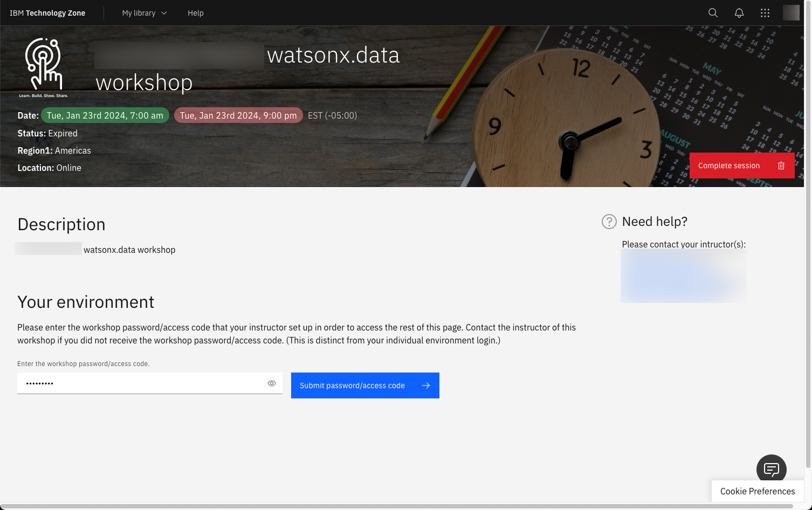Click the Technology Zone hand logo
The image size is (812, 510).
coord(44,67)
